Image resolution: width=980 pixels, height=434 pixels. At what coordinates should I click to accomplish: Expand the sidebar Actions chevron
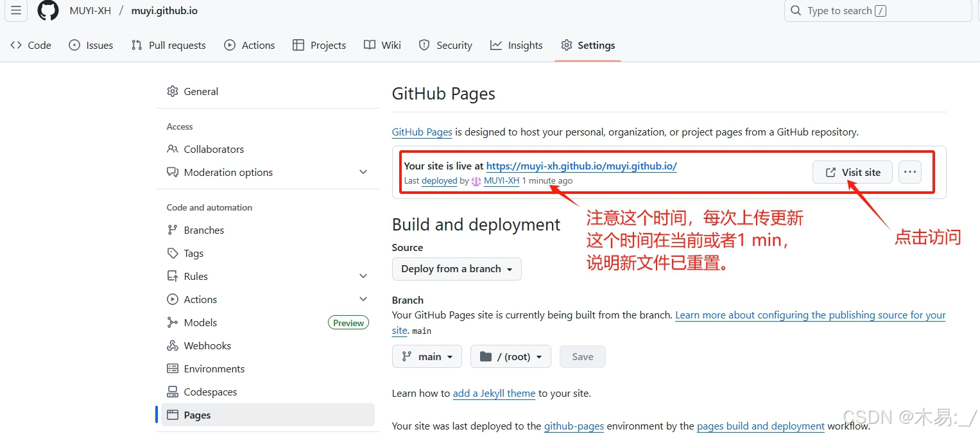(363, 299)
